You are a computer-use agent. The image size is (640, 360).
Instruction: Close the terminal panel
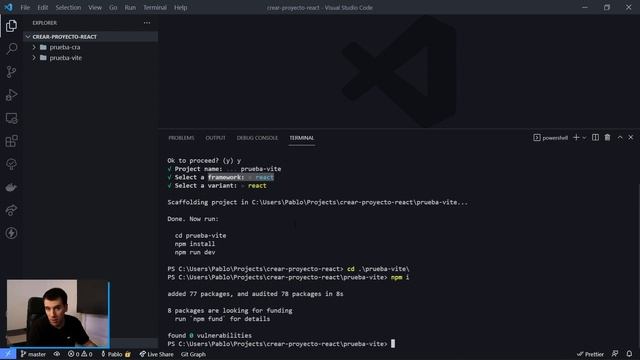pyautogui.click(x=631, y=138)
